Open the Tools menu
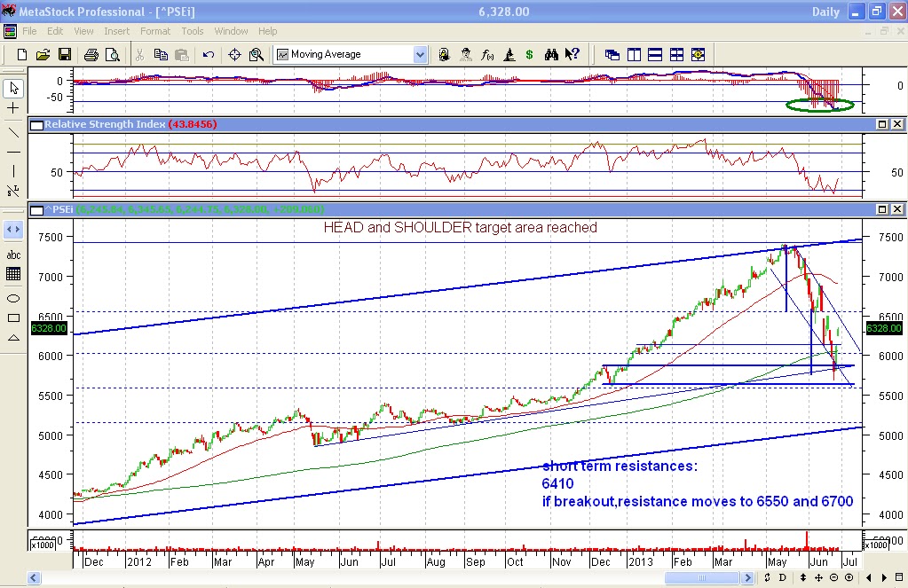This screenshot has width=908, height=588. point(192,30)
